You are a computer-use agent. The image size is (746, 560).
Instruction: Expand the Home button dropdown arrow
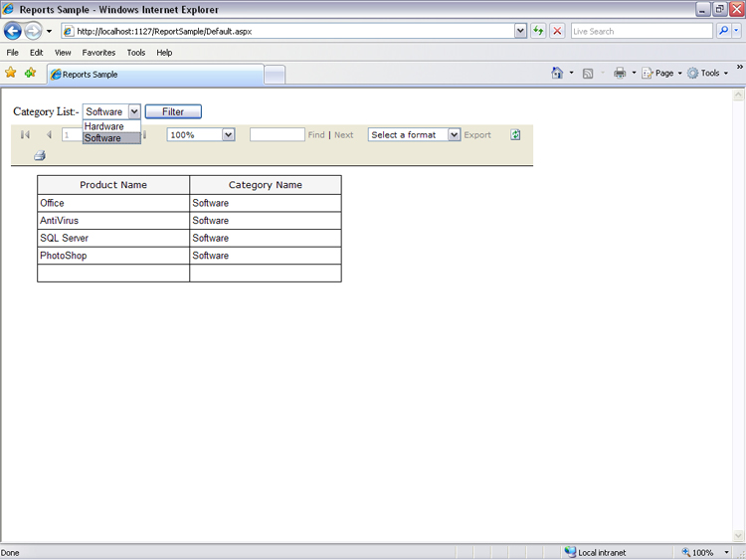(571, 73)
